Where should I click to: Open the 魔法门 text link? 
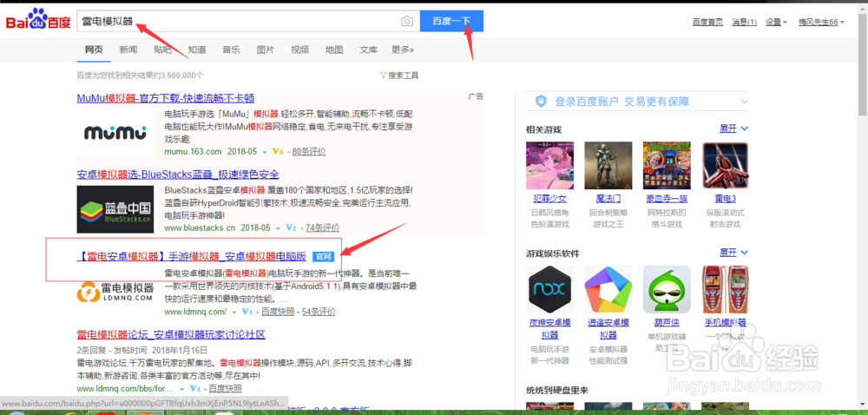[x=608, y=198]
